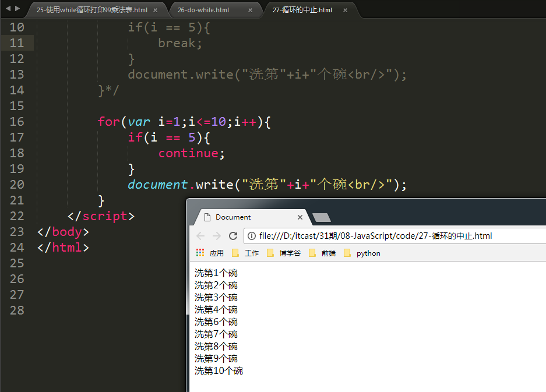546x392 pixels.
Task: Click line number 11 in the gutter
Action: (17, 43)
